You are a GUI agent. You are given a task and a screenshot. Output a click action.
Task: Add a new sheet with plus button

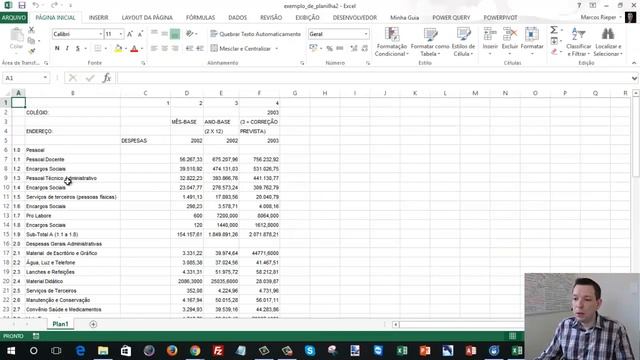[x=93, y=324]
